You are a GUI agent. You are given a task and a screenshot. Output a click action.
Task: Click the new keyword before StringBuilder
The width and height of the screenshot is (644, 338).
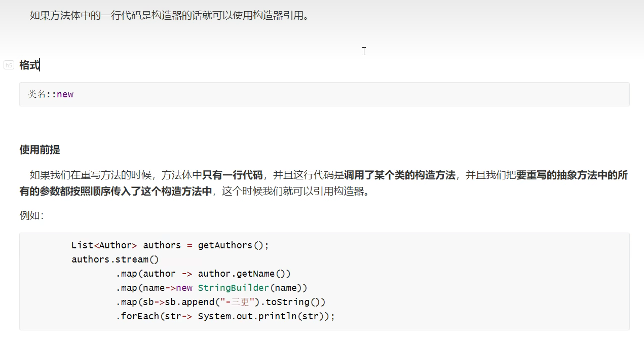click(x=184, y=288)
